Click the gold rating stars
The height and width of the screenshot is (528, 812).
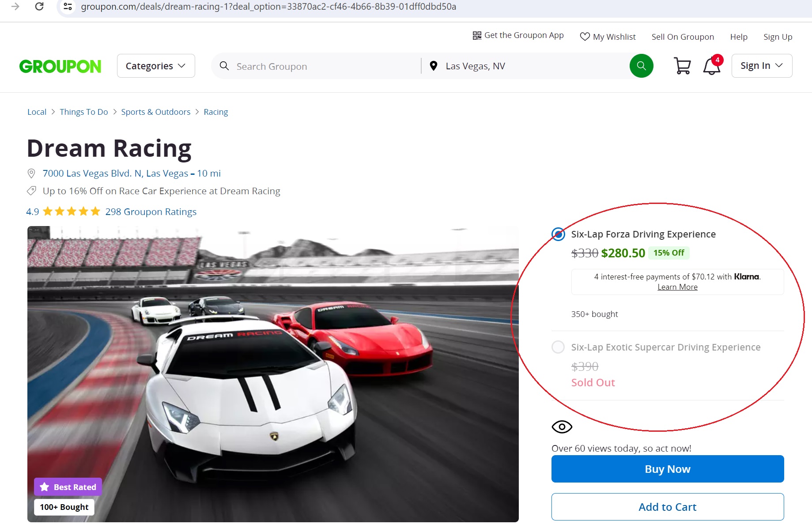[x=72, y=211]
